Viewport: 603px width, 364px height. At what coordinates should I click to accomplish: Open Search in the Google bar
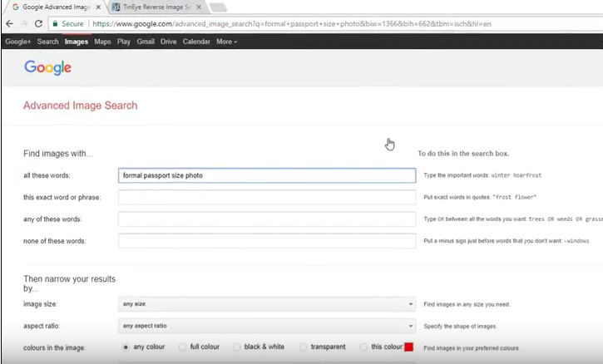click(x=47, y=42)
